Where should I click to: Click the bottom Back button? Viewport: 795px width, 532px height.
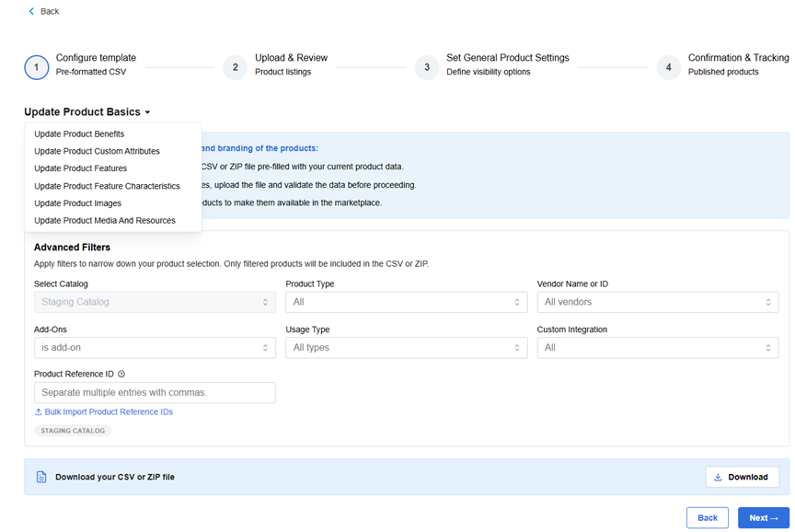click(x=708, y=518)
